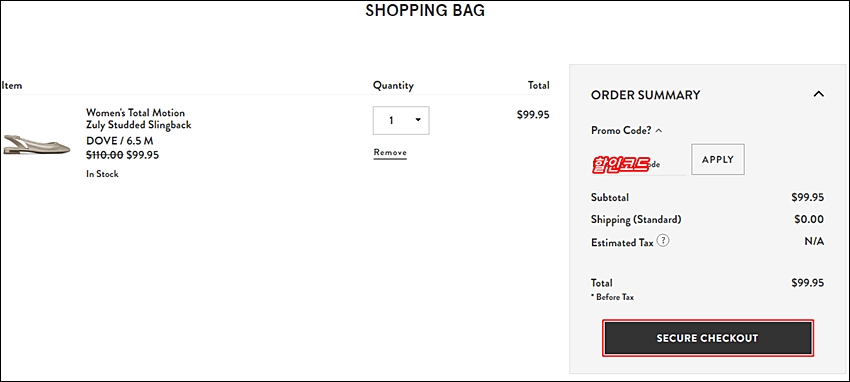Click the quantity dropdown arrow

pyautogui.click(x=418, y=120)
